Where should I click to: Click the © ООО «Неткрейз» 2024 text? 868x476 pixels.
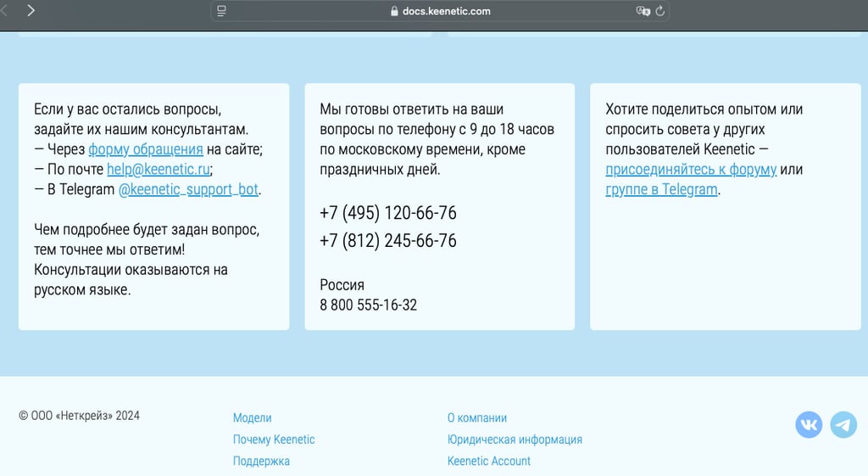(x=79, y=416)
